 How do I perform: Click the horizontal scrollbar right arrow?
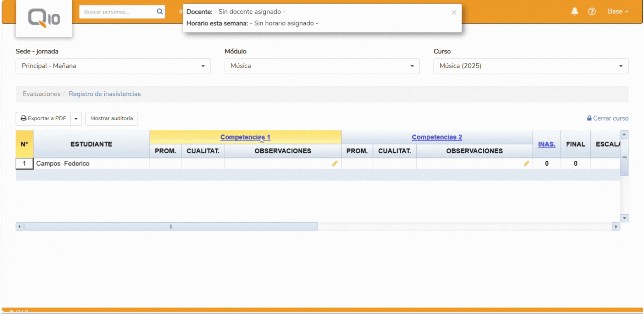616,226
